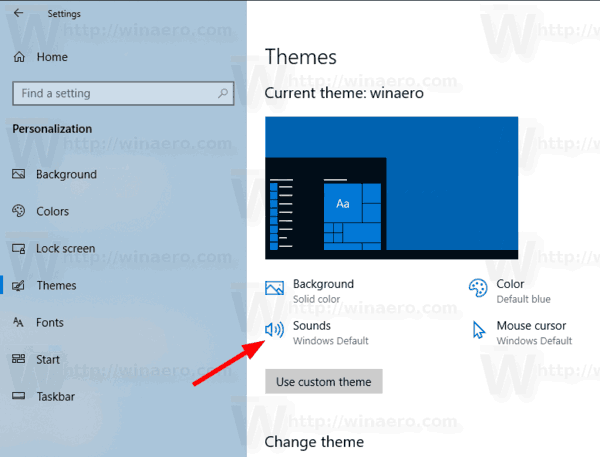This screenshot has width=600, height=457.
Task: Click the current theme preview image
Action: click(x=391, y=188)
